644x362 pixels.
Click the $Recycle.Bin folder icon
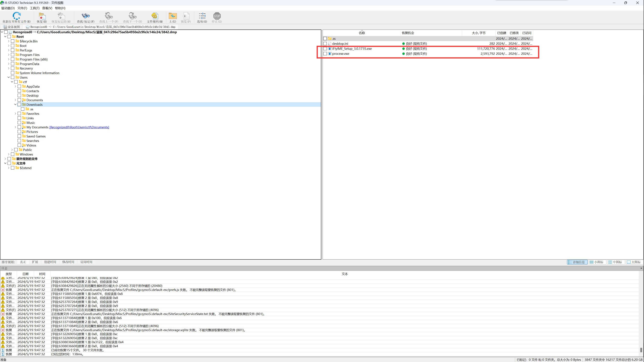(x=17, y=41)
